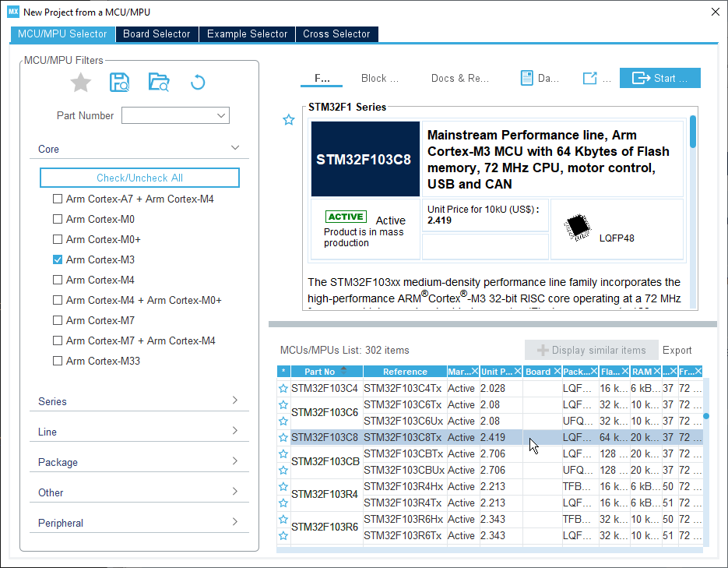Check the Arm Cortex-M4 core filter
This screenshot has width=728, height=568.
pos(58,280)
